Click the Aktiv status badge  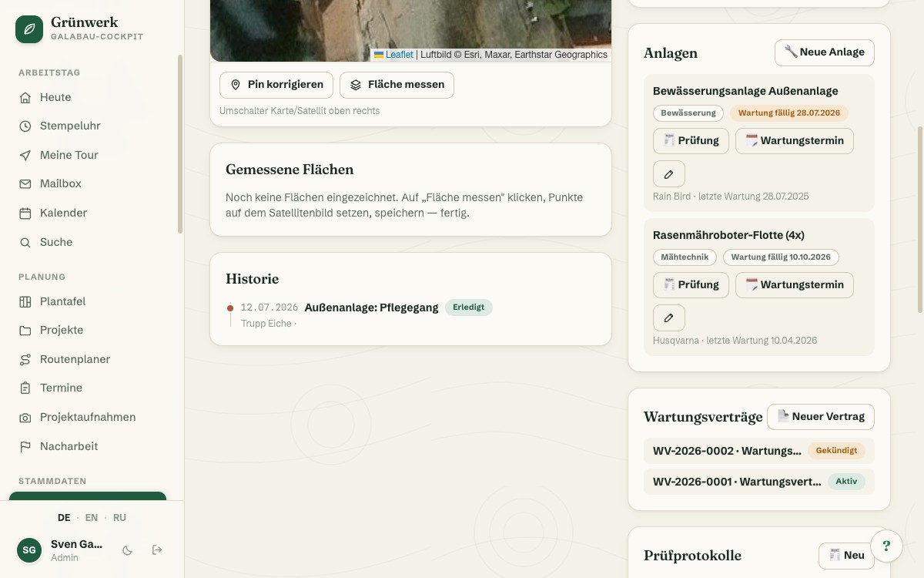846,482
